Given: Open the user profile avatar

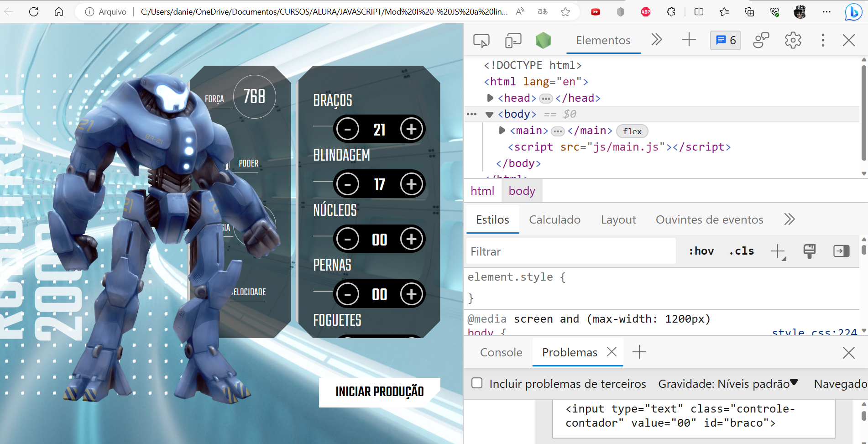Looking at the screenshot, I should point(800,12).
